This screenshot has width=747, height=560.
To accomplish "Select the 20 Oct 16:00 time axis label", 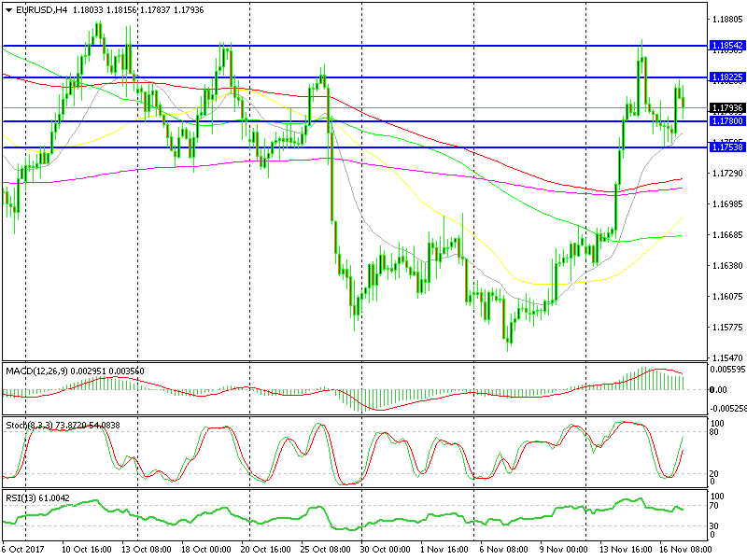I will coord(266,550).
